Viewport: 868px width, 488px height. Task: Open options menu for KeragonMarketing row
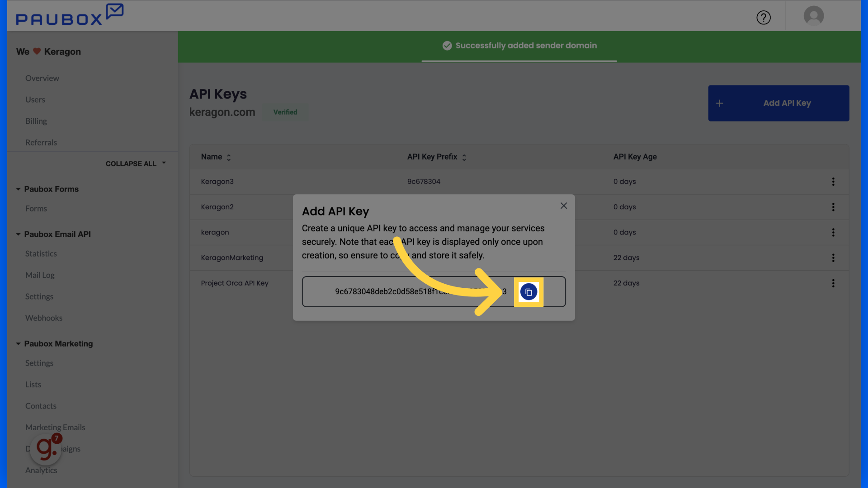[833, 258]
